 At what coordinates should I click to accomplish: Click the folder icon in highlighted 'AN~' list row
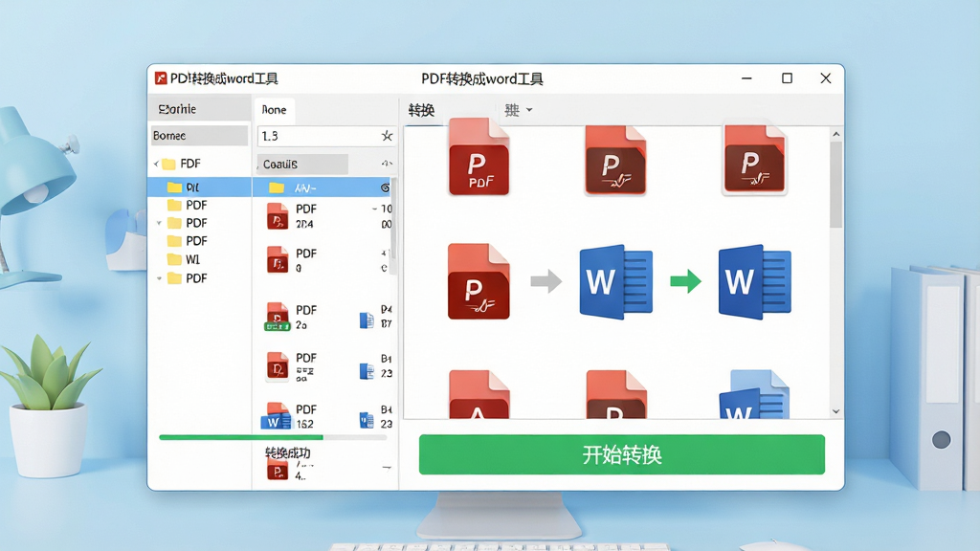click(277, 187)
